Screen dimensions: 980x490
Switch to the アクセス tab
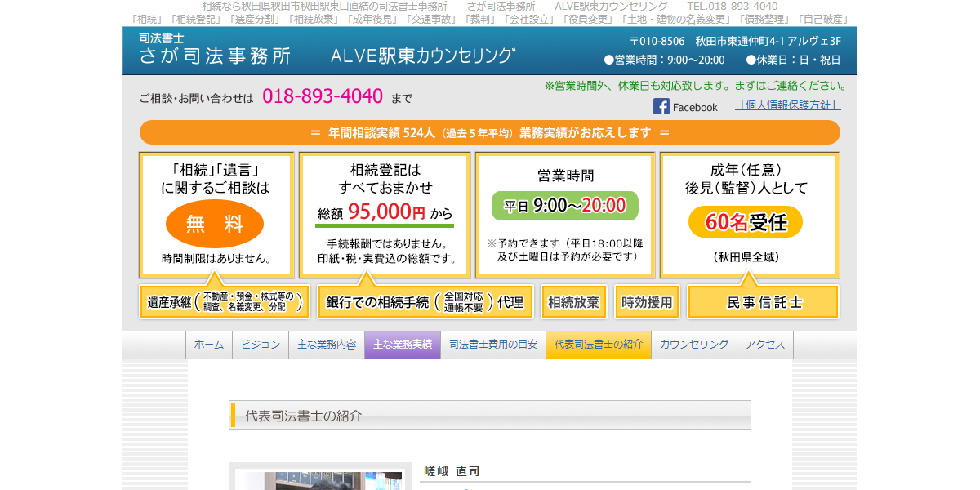(766, 344)
